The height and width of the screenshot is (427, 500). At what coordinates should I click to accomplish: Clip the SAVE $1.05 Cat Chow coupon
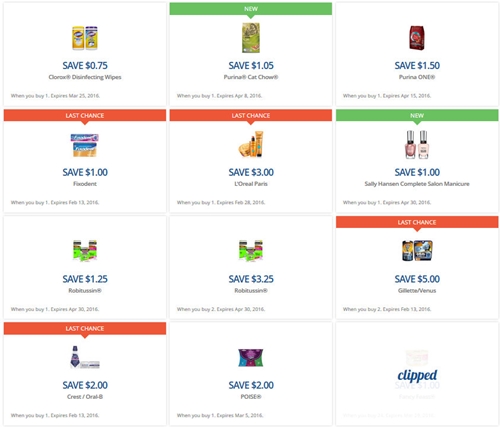251,66
